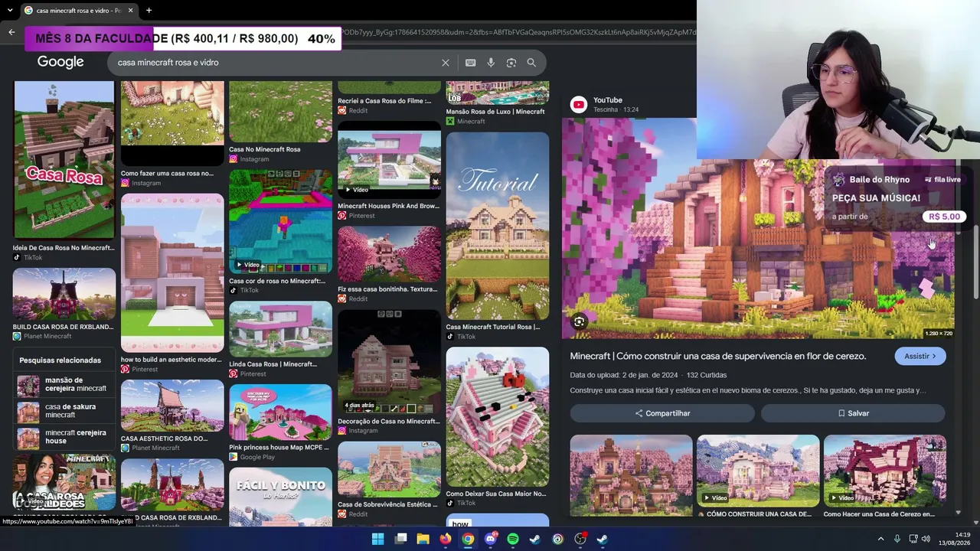Viewport: 980px width, 551px height.
Task: Submit search with the magnifier icon
Action: (x=531, y=63)
